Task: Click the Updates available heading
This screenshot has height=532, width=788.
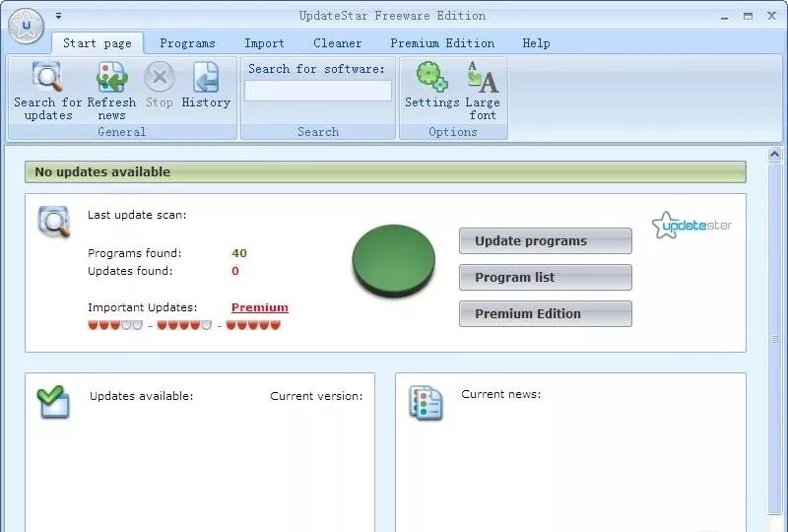Action: (141, 396)
